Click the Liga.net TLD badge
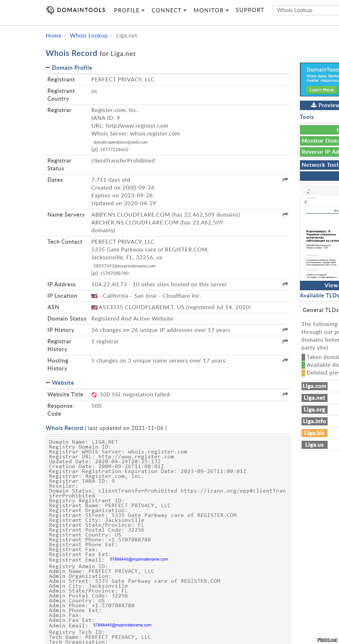 click(x=314, y=398)
